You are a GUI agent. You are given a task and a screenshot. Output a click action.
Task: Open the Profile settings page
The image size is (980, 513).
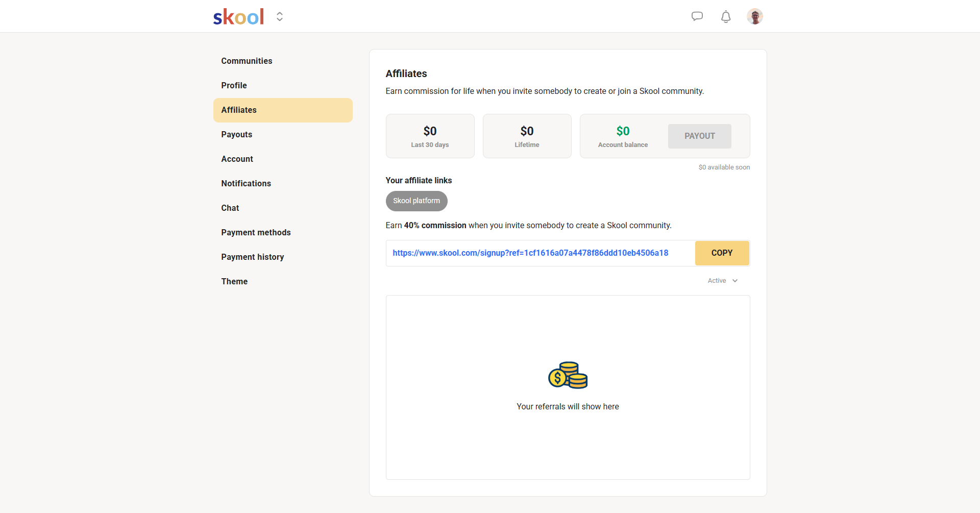tap(234, 86)
